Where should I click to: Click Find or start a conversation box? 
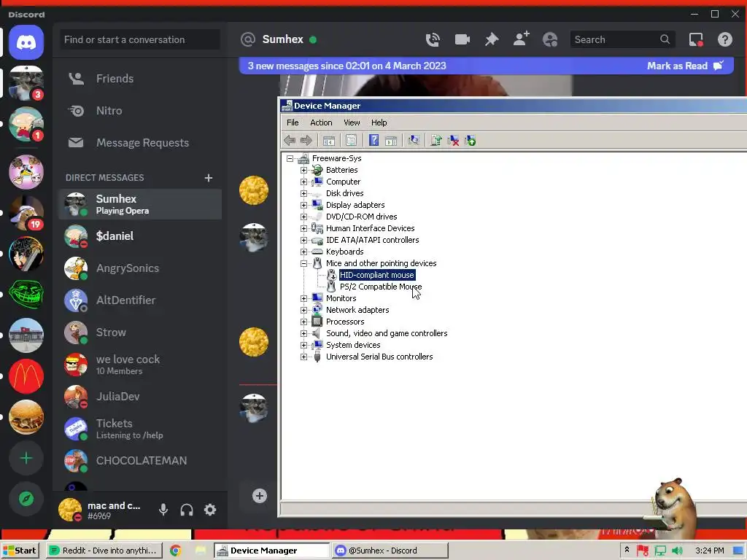140,39
